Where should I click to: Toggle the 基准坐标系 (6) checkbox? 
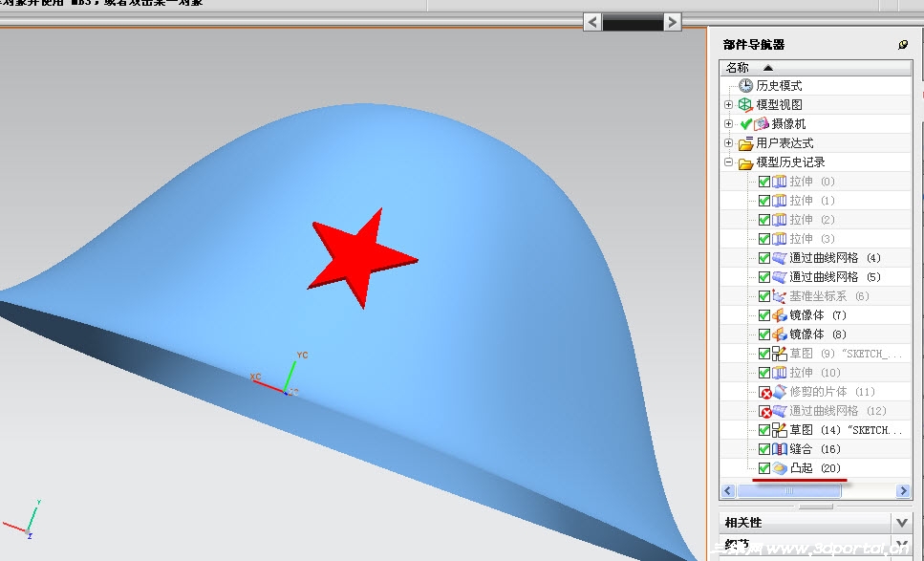coord(764,296)
